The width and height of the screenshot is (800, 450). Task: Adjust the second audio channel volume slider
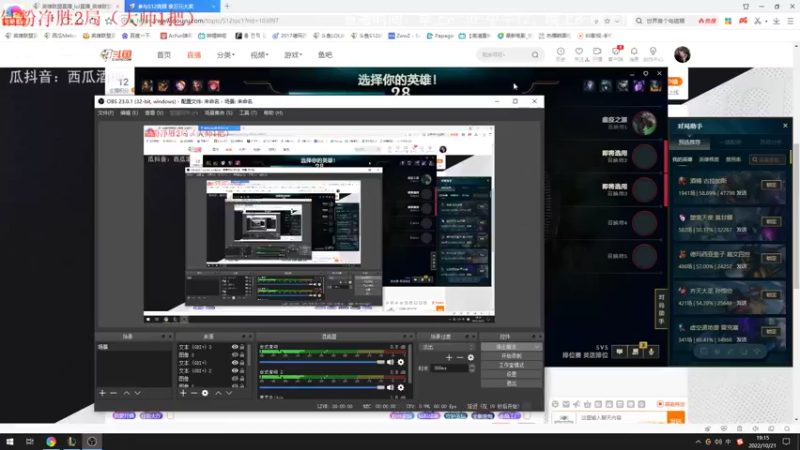point(322,388)
